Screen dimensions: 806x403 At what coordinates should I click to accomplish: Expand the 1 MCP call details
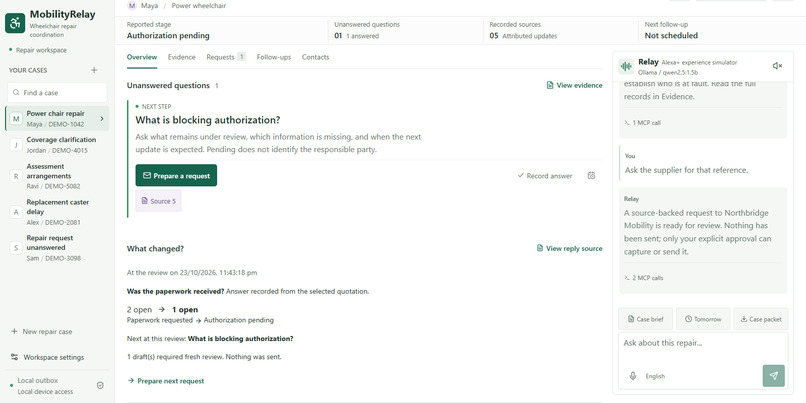642,123
